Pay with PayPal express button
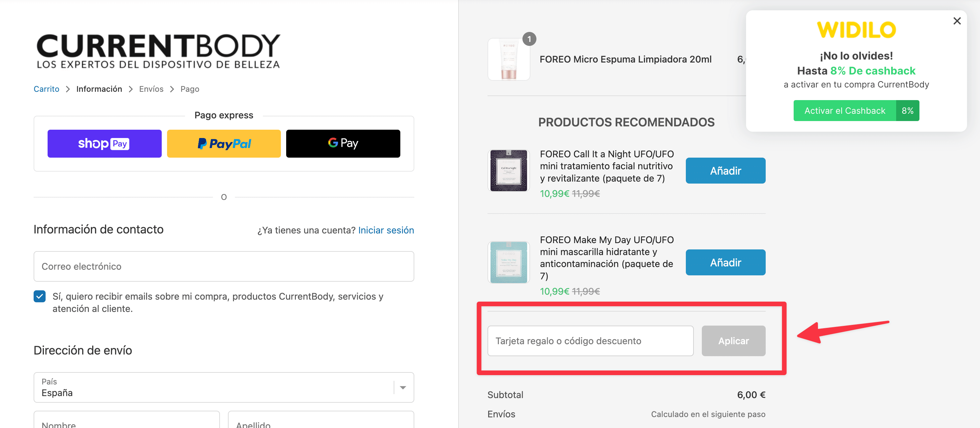980x428 pixels. [x=224, y=144]
